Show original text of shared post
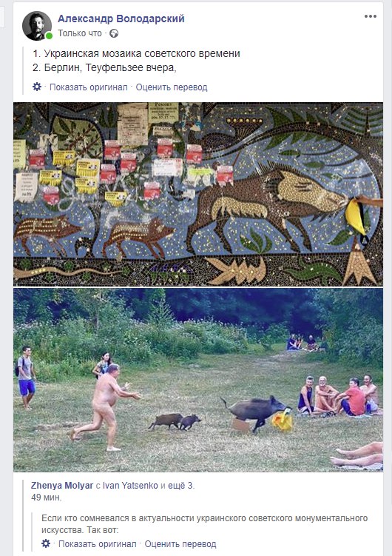The height and width of the screenshot is (556, 392). (x=98, y=544)
